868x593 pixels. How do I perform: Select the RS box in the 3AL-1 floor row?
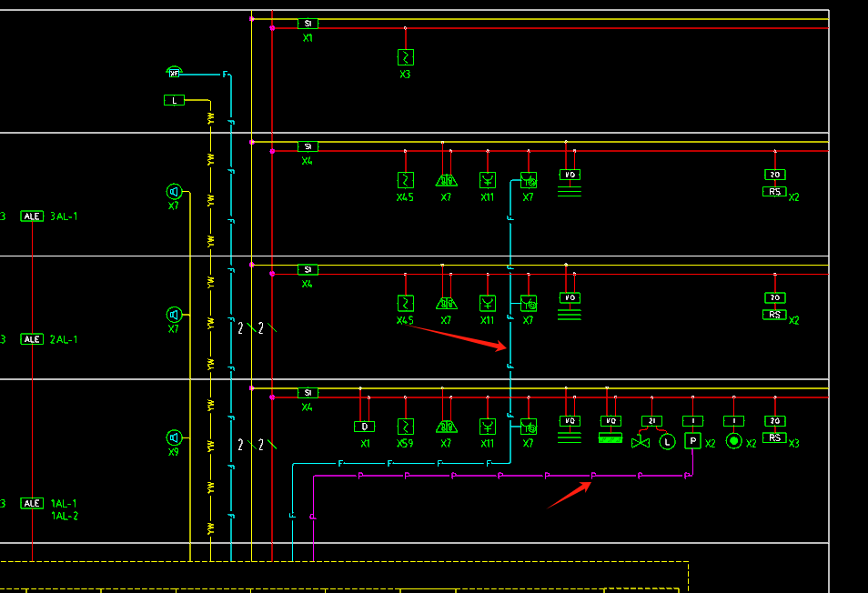click(x=774, y=191)
